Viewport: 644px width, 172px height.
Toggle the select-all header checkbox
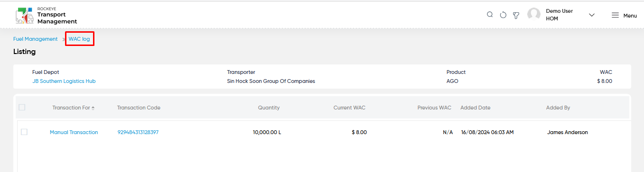pyautogui.click(x=22, y=108)
